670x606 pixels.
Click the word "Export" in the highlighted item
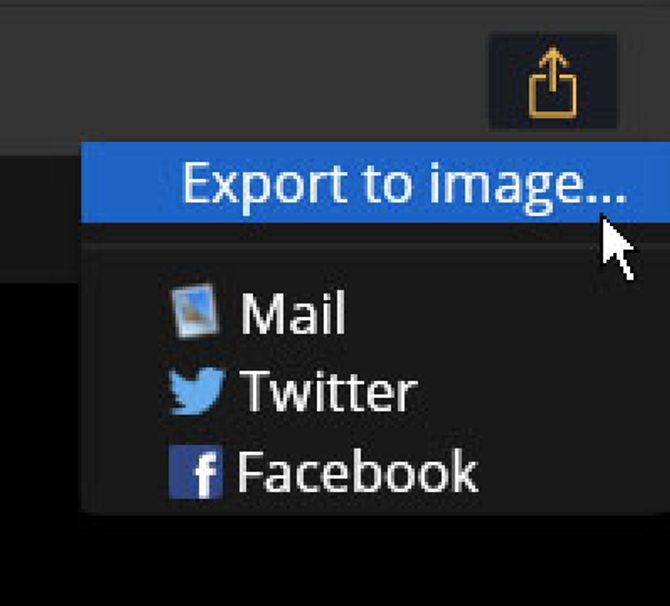(x=265, y=185)
